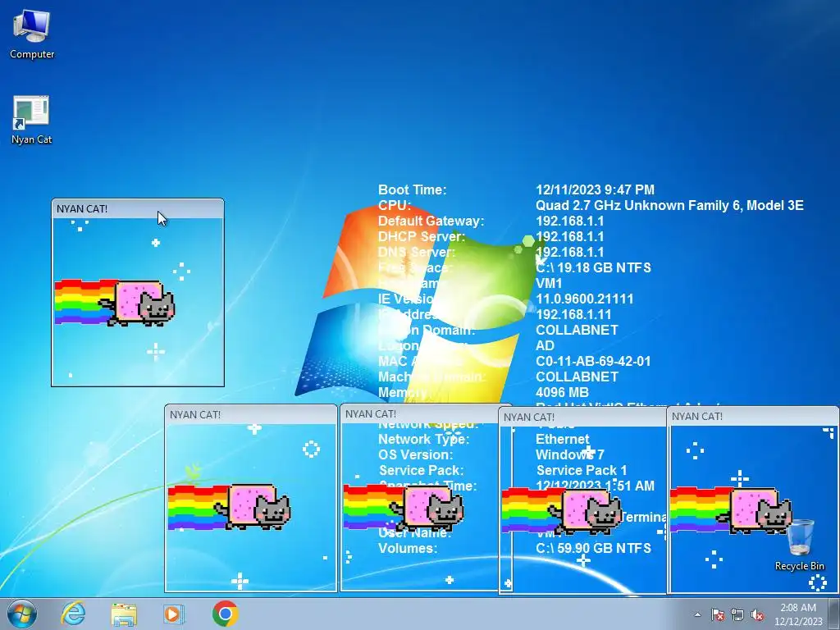This screenshot has height=630, width=840.
Task: Click the 'VM1' host name value
Action: click(x=549, y=283)
